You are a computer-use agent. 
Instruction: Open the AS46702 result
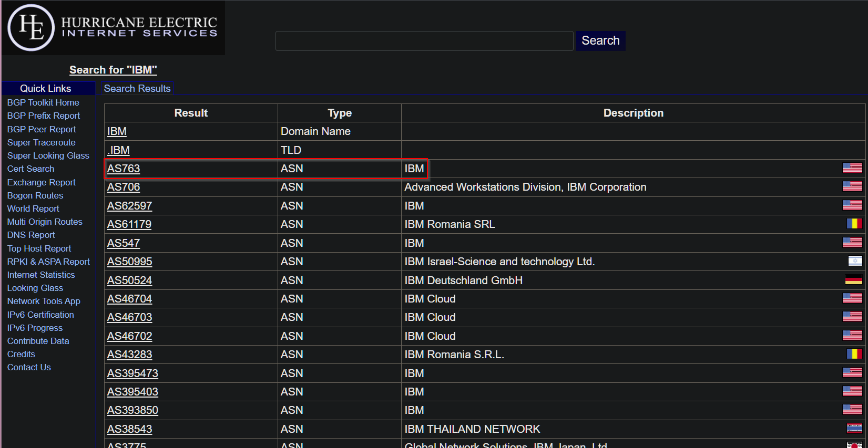129,336
